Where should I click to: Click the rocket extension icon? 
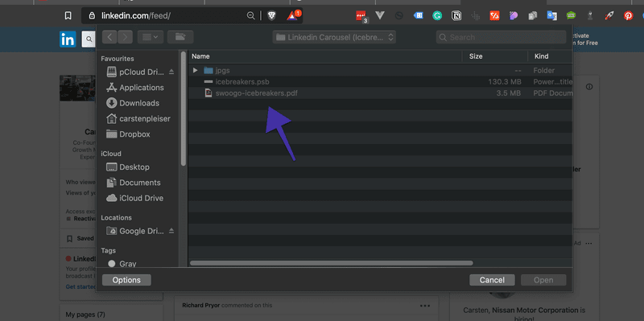[x=609, y=15]
